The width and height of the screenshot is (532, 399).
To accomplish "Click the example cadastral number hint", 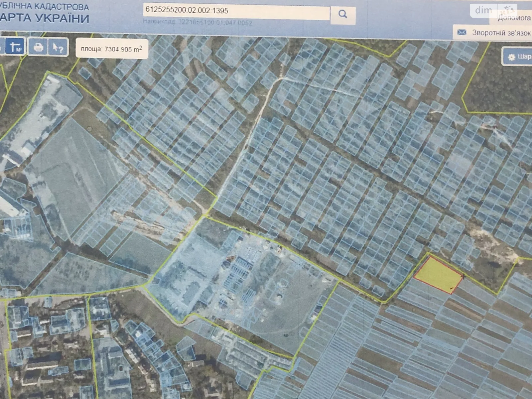I will [198, 23].
